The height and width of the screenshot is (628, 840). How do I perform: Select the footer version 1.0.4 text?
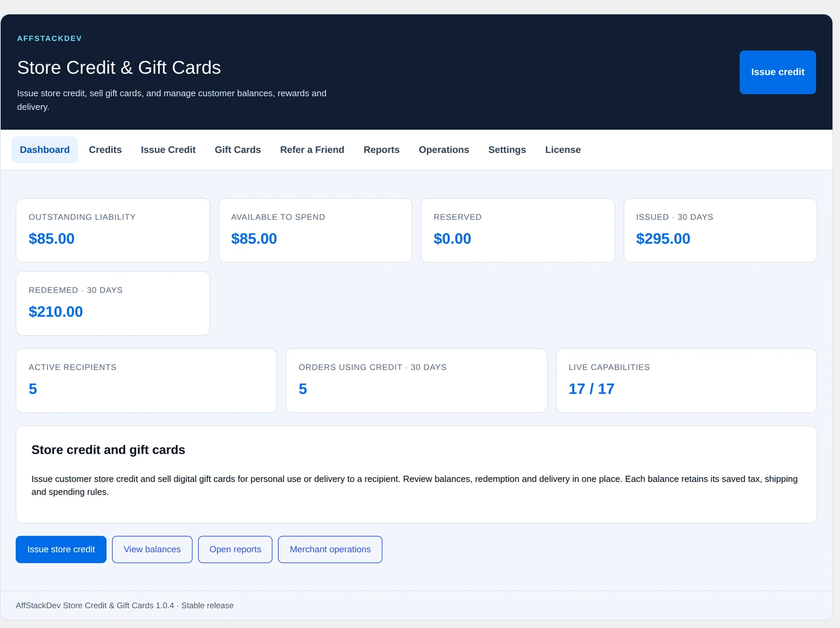pyautogui.click(x=125, y=606)
